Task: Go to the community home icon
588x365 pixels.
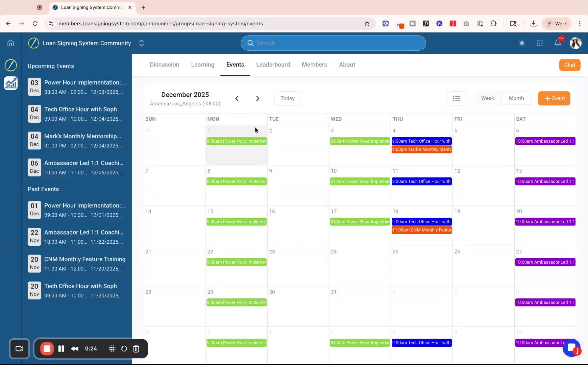Action: (11, 43)
